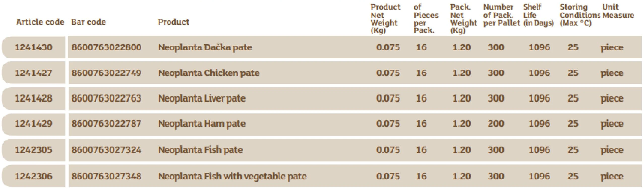Select bar code 8600763027324
The width and height of the screenshot is (644, 189).
pyautogui.click(x=106, y=150)
